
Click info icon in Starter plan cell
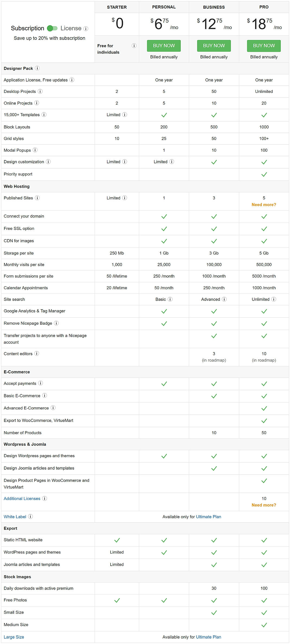pyautogui.click(x=134, y=45)
